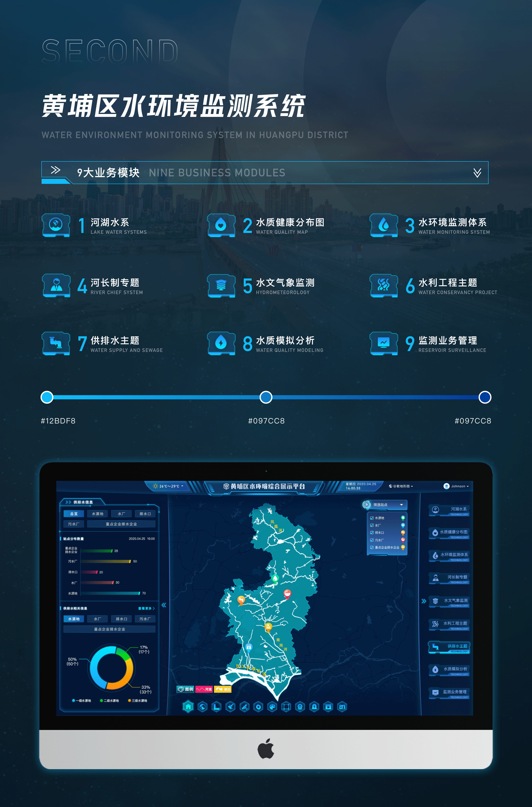This screenshot has height=807, width=532.
Task: Open the video clapperboard hexagon tool
Action: tap(328, 707)
